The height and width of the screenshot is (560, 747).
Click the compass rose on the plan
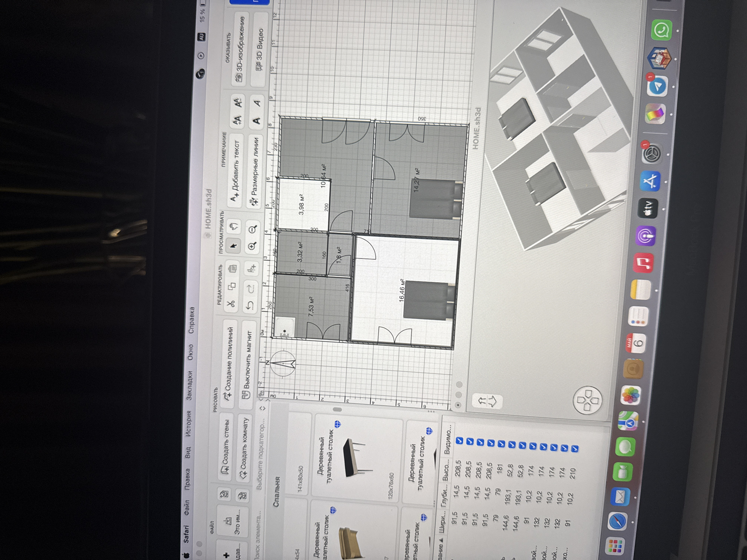283,363
